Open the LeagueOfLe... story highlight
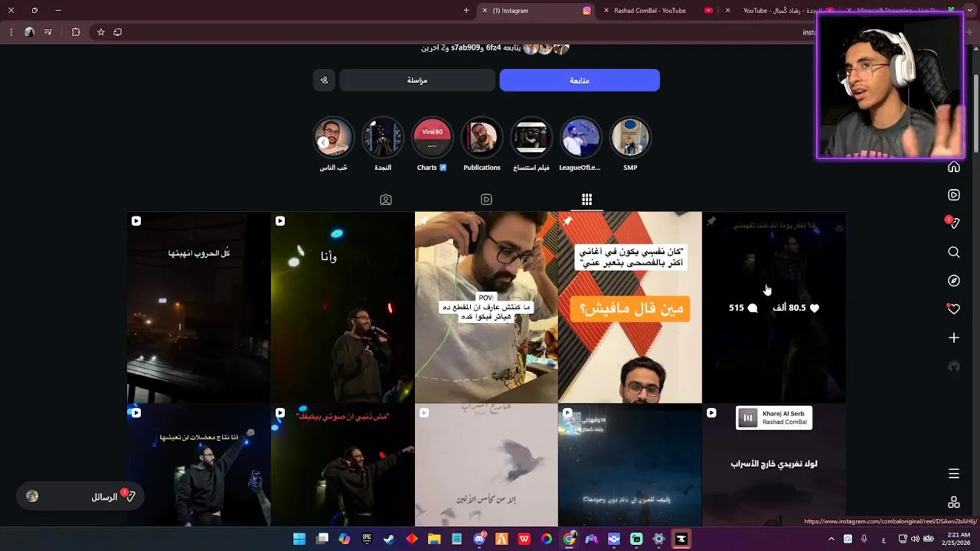980x551 pixels. pyautogui.click(x=580, y=143)
